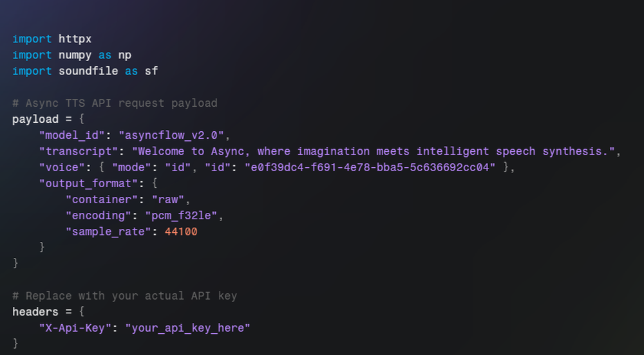This screenshot has height=355, width=644.
Task: Click the '# Replace with your actual API key' comment
Action: (x=125, y=296)
